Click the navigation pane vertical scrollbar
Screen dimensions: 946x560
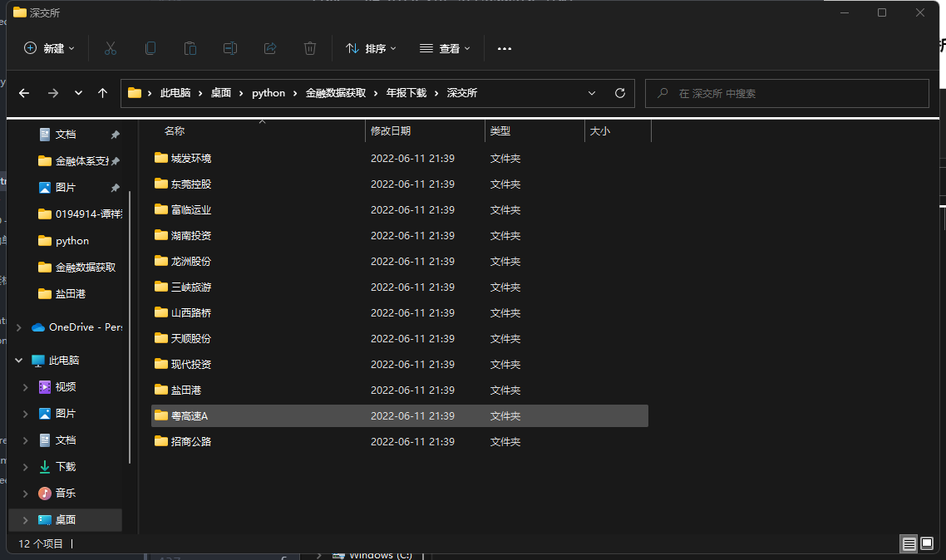[130, 327]
